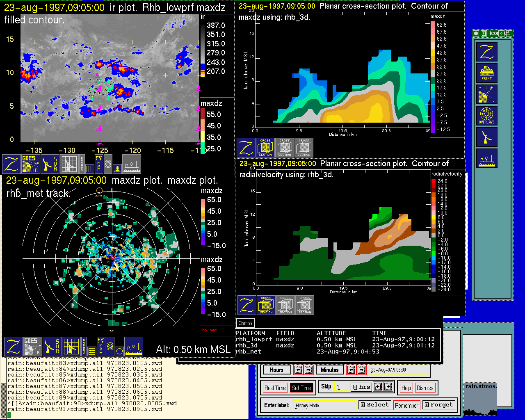Click the Zebra Z icon under the maxdz cross-section
Image resolution: width=525 pixels, height=420 pixels.
(246, 148)
